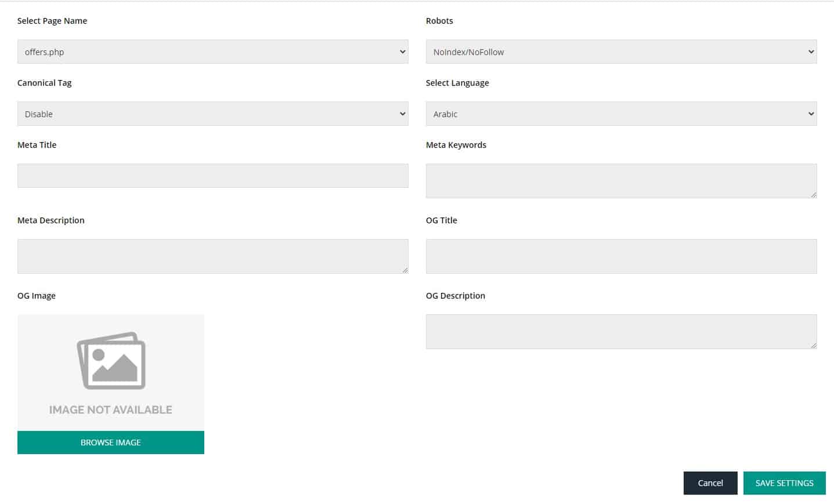
Task: Click the IMAGE NOT AVAILABLE text
Action: (x=111, y=409)
